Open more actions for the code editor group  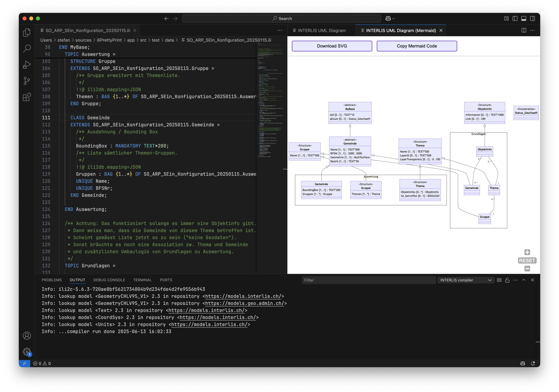tap(279, 30)
